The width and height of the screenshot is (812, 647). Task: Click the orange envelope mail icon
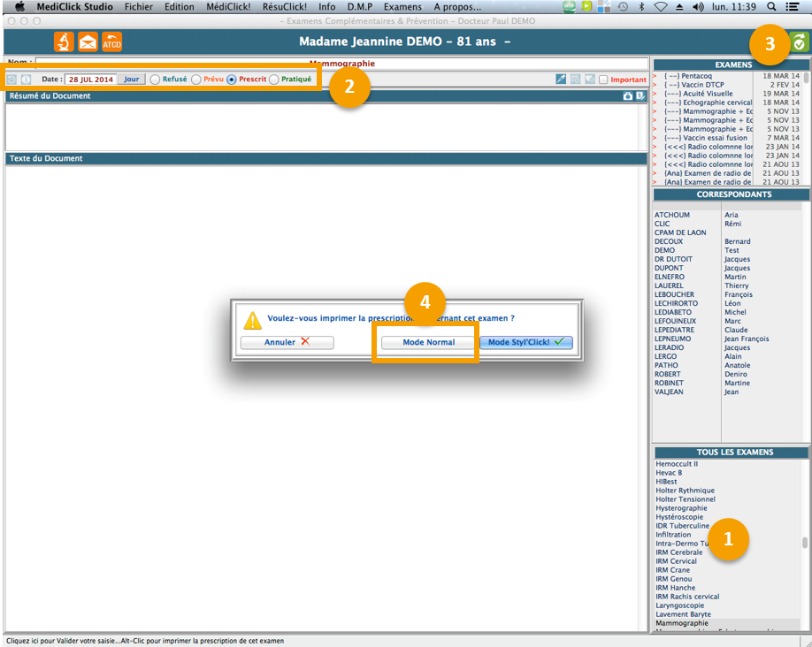pos(88,42)
